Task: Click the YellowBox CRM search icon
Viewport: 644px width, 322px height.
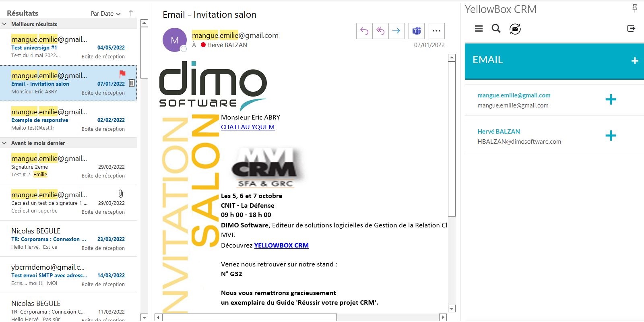Action: point(496,29)
